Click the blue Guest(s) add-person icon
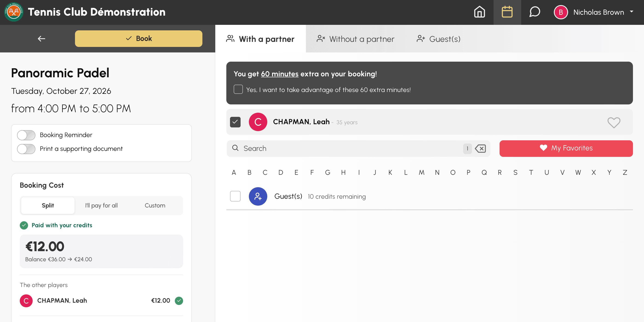 [x=258, y=196]
